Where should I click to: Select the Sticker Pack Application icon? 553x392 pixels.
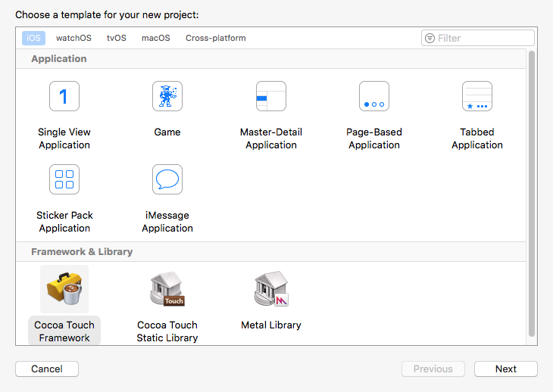[64, 179]
